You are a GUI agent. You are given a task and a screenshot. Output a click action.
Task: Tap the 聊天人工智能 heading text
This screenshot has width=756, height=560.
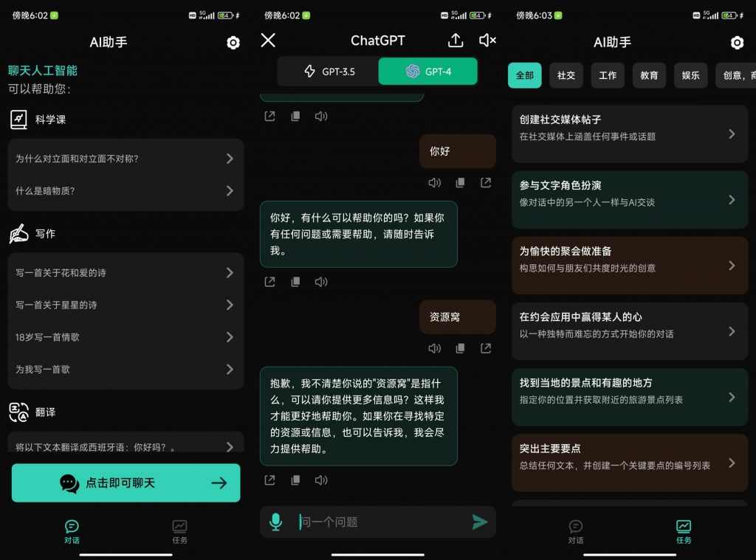pyautogui.click(x=42, y=71)
